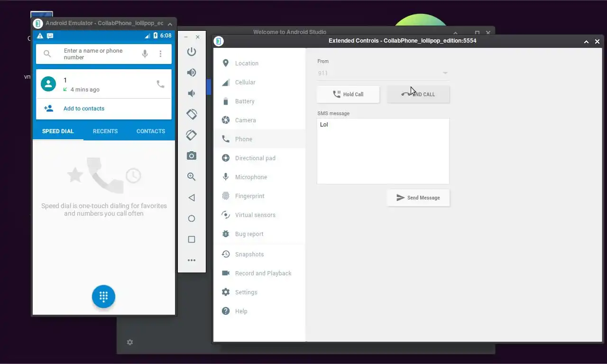Click the rotate right icon in emulator toolbar

coord(192,135)
